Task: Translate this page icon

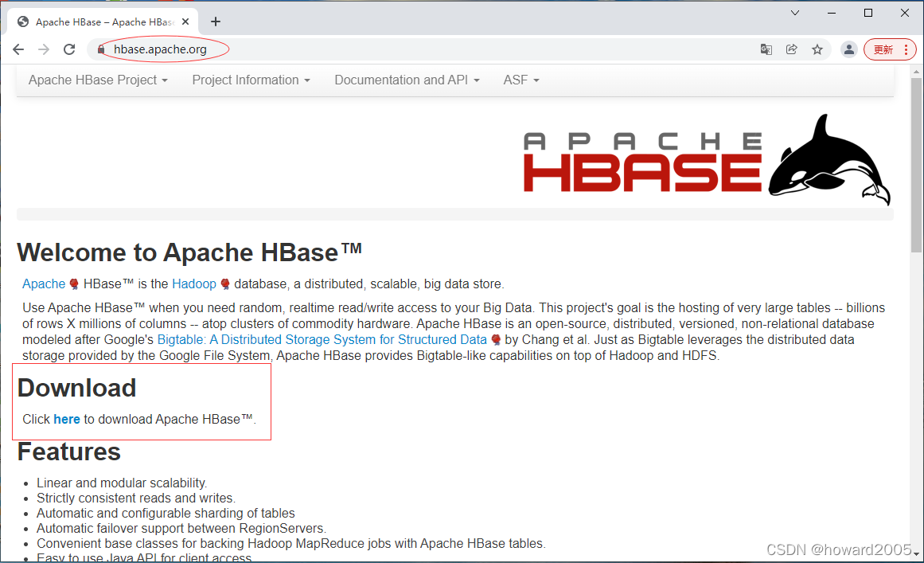Action: pos(766,49)
